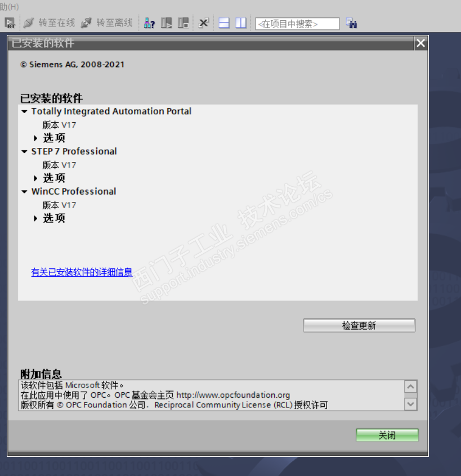461x476 pixels.
Task: Click the 转至在线 toolbar label
Action: tap(57, 23)
